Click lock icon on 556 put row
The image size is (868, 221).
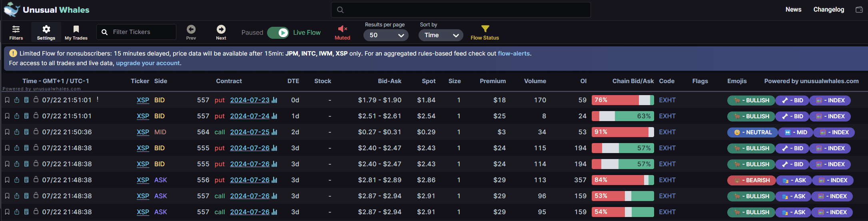(36, 179)
